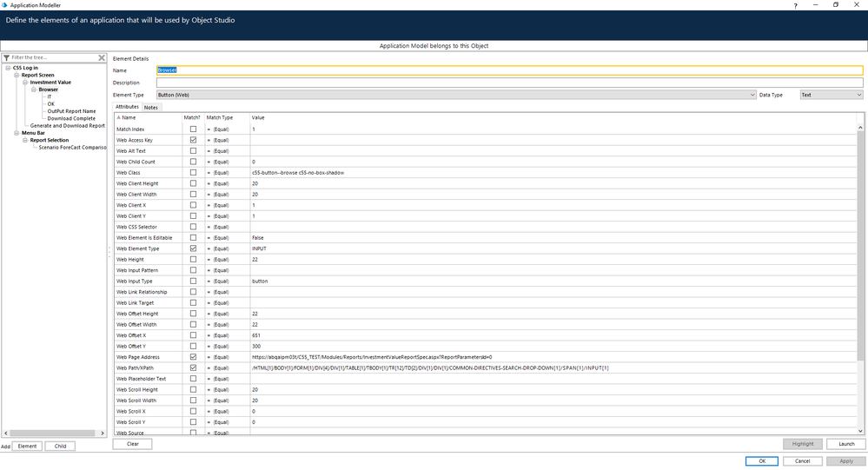This screenshot has width=868, height=470.
Task: Click the Apply button
Action: [846, 461]
